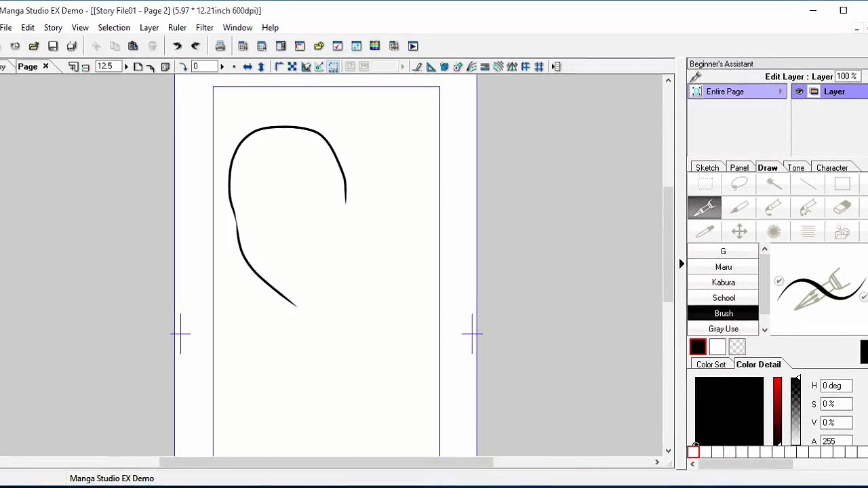The height and width of the screenshot is (488, 868).
Task: Click the fit-to-window arrows icon
Action: click(292, 66)
